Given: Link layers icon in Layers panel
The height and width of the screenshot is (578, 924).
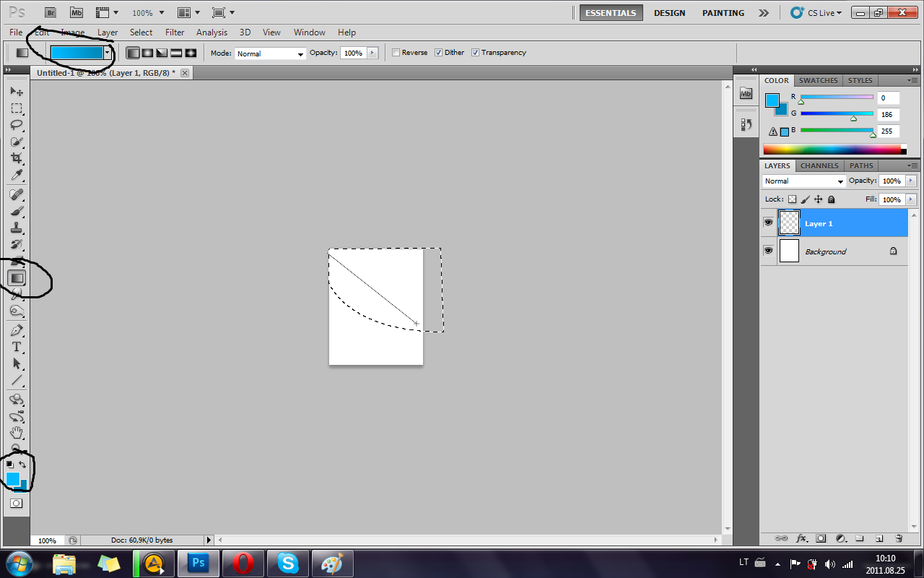Looking at the screenshot, I should coord(781,538).
